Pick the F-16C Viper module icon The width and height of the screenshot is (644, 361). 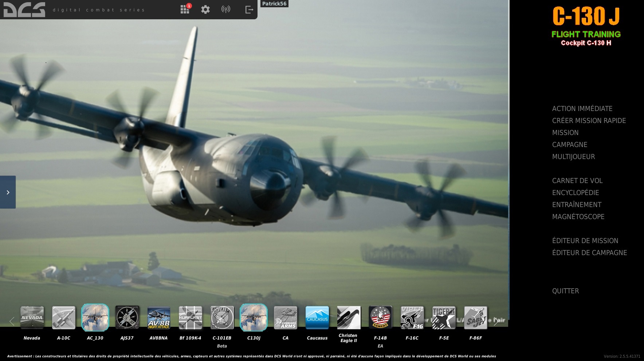coord(412,318)
